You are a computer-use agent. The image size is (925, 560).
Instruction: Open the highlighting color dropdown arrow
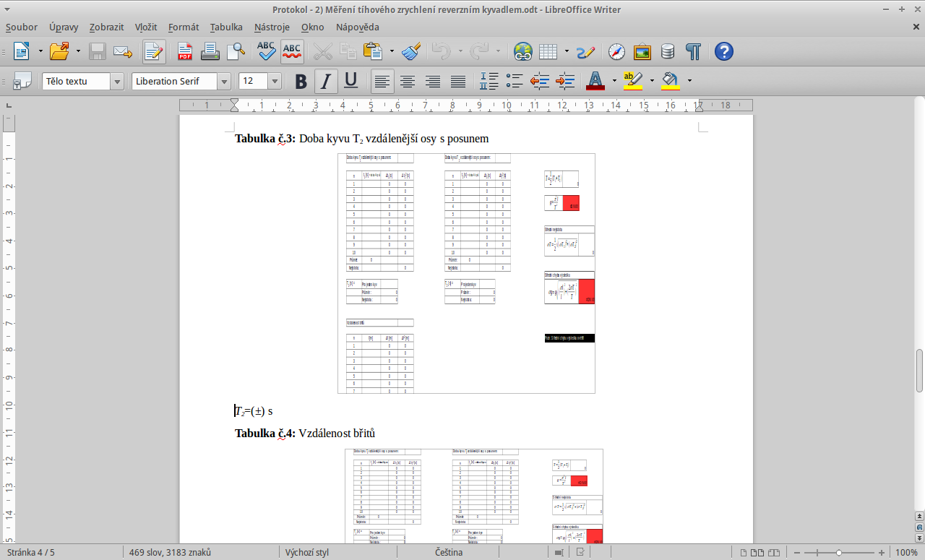[652, 81]
